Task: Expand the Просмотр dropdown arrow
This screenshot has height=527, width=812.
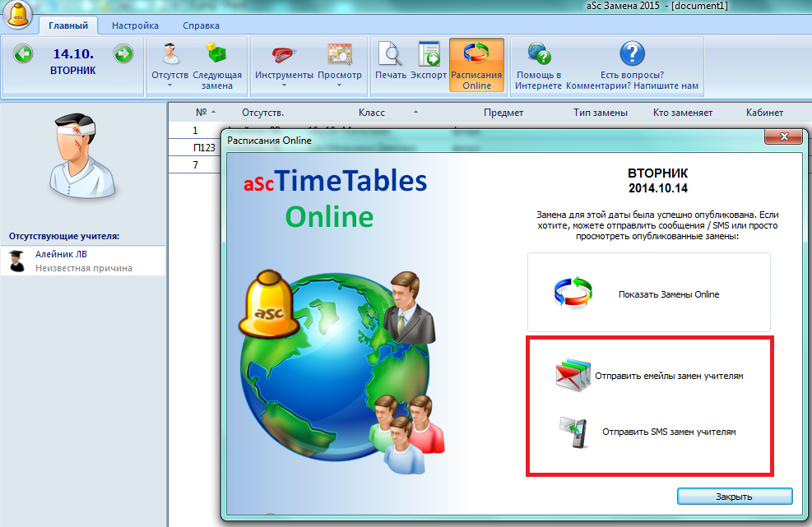Action: click(339, 86)
